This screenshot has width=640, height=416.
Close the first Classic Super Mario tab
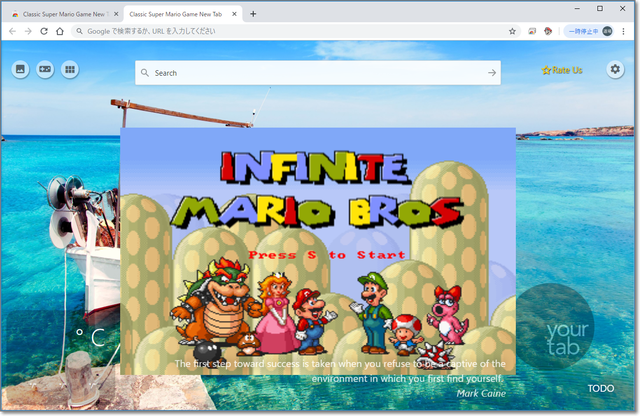(117, 14)
